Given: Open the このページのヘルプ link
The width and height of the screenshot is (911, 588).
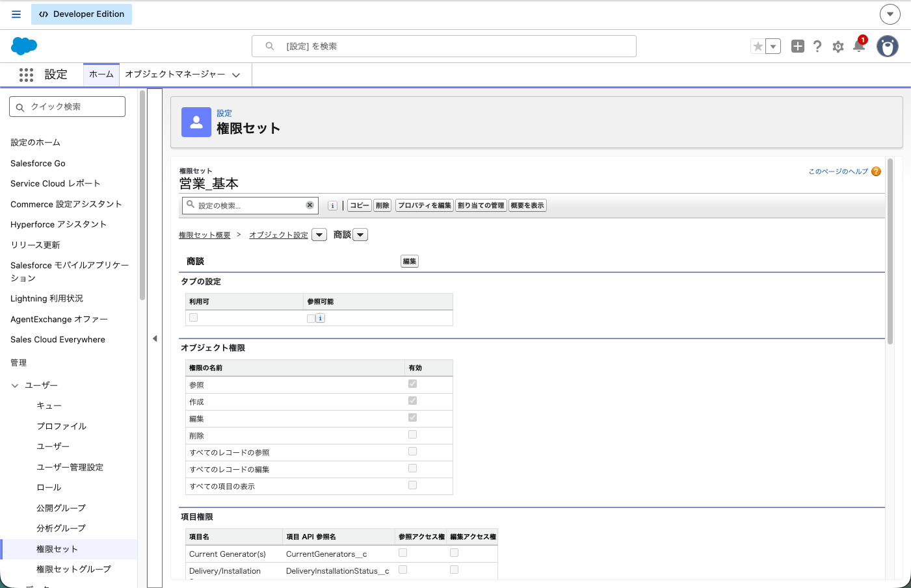Looking at the screenshot, I should tap(838, 172).
